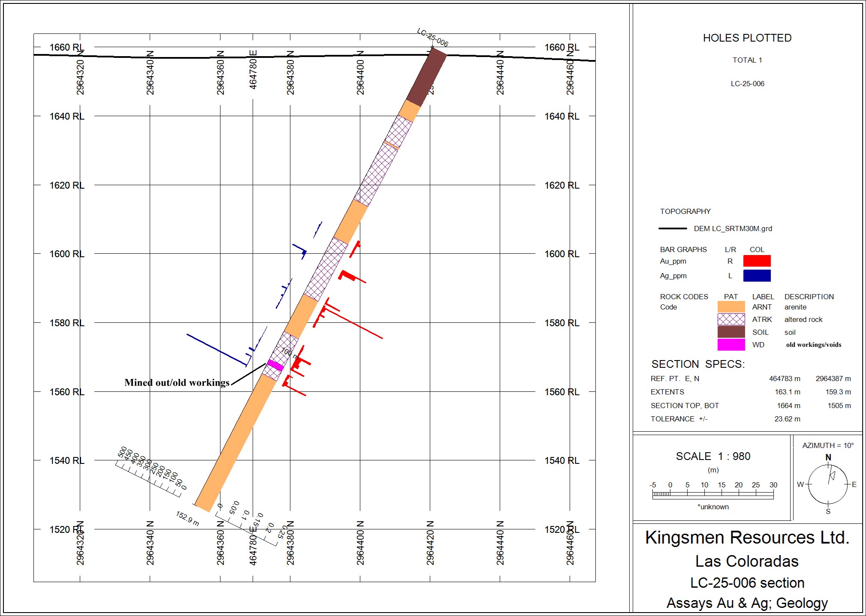Click the orange ARNT arenite pattern box
The width and height of the screenshot is (866, 616).
[731, 307]
